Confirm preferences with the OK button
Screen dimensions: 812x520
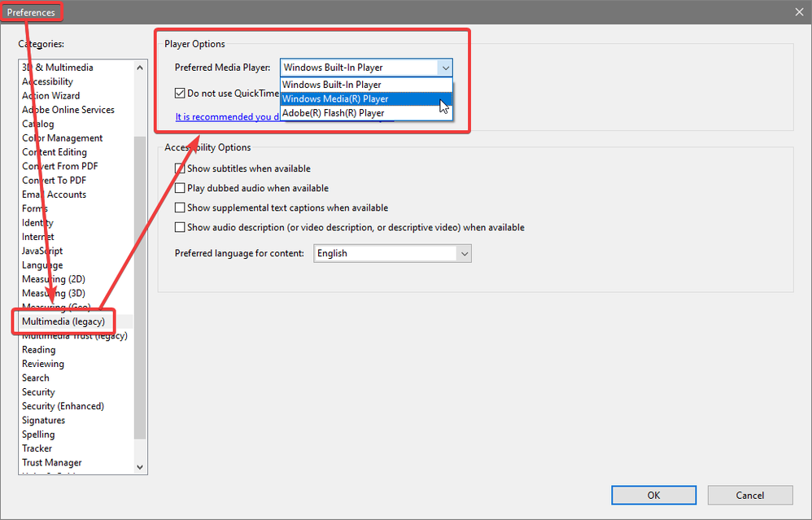(x=653, y=495)
